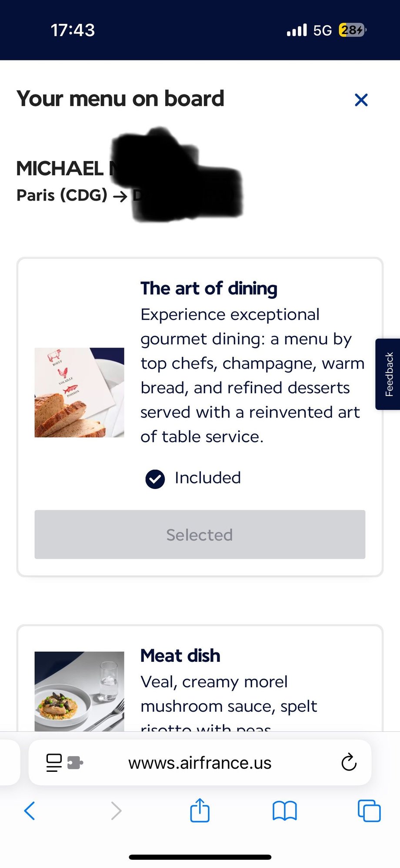This screenshot has height=868, width=400.
Task: Show all open tabs icon
Action: click(x=369, y=811)
